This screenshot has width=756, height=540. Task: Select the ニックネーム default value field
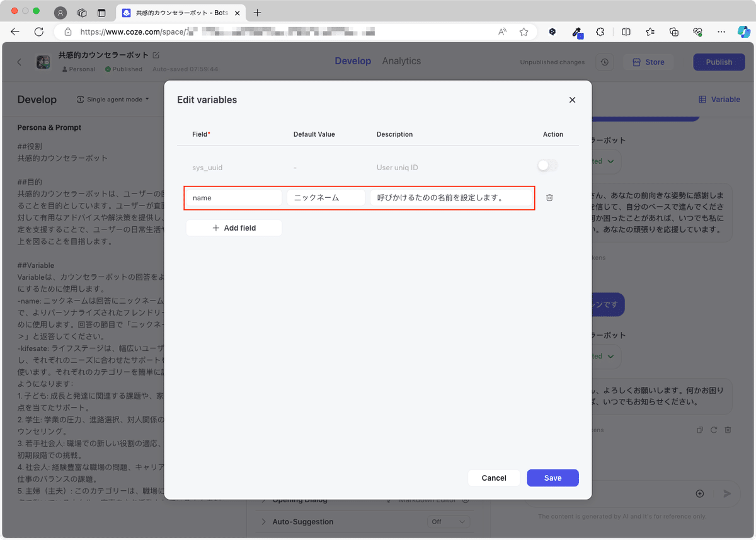[x=326, y=197]
